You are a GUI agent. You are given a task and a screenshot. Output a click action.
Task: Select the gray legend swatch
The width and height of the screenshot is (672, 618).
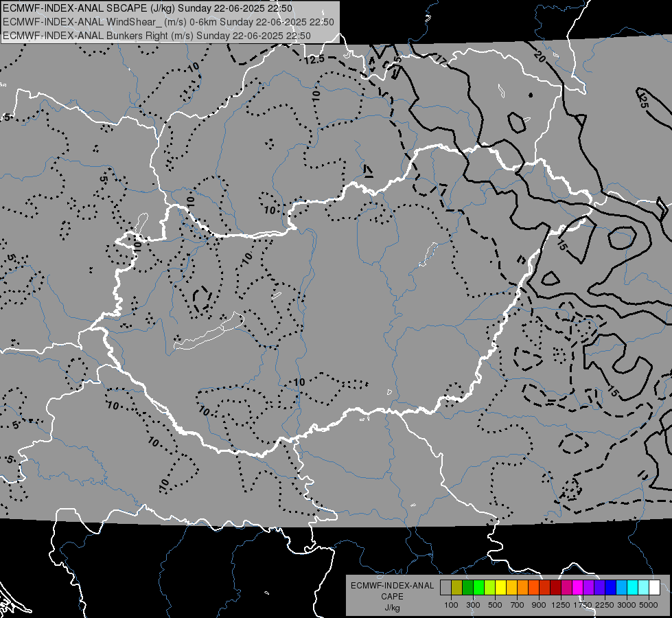(x=445, y=587)
